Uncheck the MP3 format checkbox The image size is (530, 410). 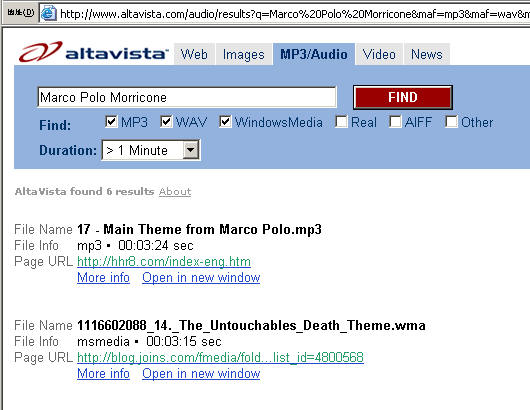pyautogui.click(x=111, y=121)
